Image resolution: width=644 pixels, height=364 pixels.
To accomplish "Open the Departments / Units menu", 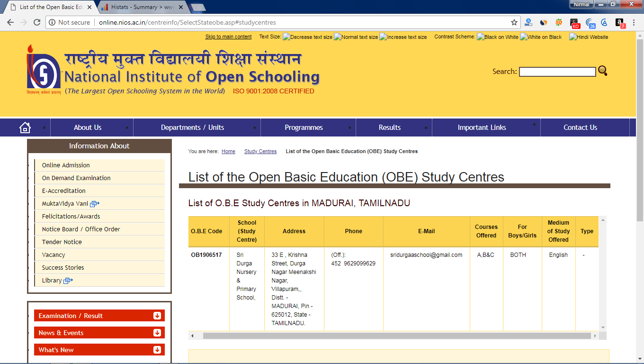I will pyautogui.click(x=192, y=127).
